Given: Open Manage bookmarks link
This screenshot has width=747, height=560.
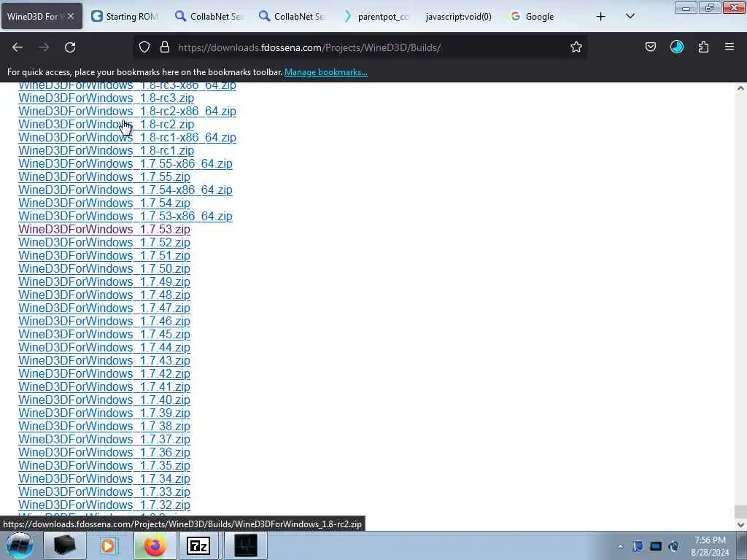Looking at the screenshot, I should click(x=326, y=72).
